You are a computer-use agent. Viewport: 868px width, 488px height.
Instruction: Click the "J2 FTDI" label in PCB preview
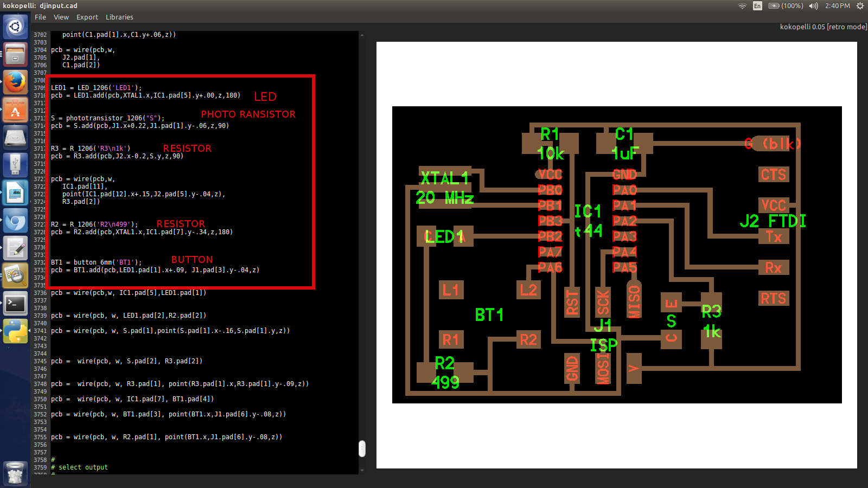(x=773, y=221)
